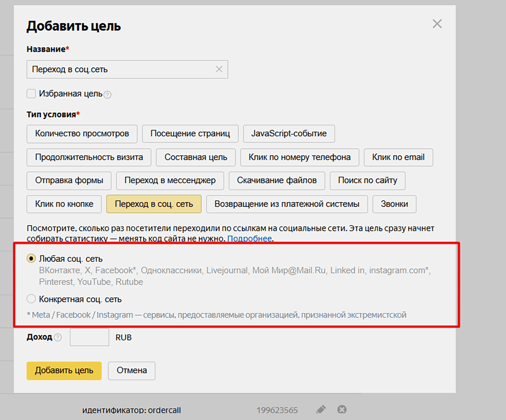This screenshot has width=506, height=420.
Task: Select Переход в мессенджер condition type
Action: pyautogui.click(x=170, y=180)
